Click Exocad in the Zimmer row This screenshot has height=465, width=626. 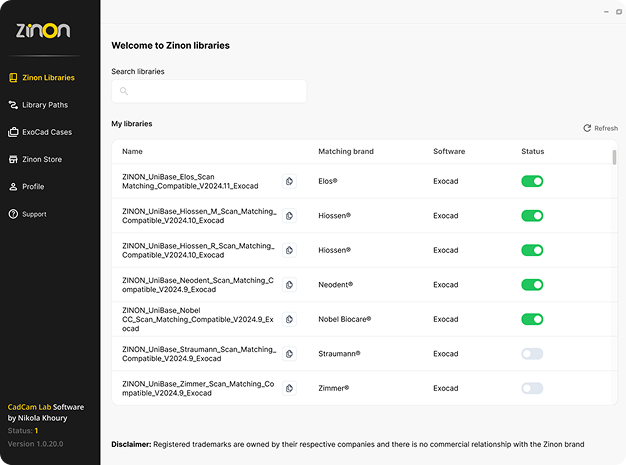(x=446, y=388)
